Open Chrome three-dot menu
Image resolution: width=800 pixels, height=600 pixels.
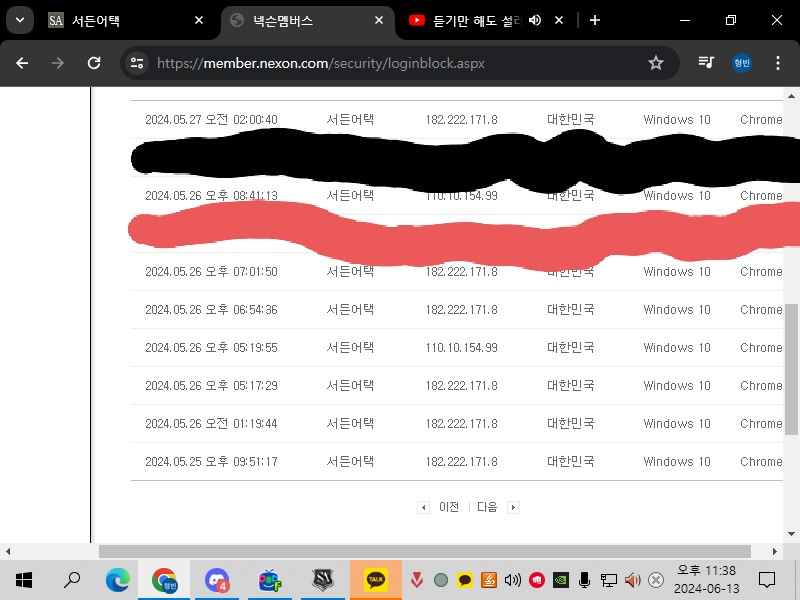[778, 63]
